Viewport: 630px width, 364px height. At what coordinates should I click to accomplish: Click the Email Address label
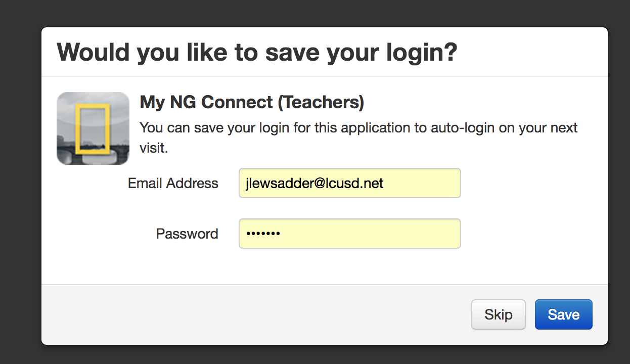click(173, 183)
